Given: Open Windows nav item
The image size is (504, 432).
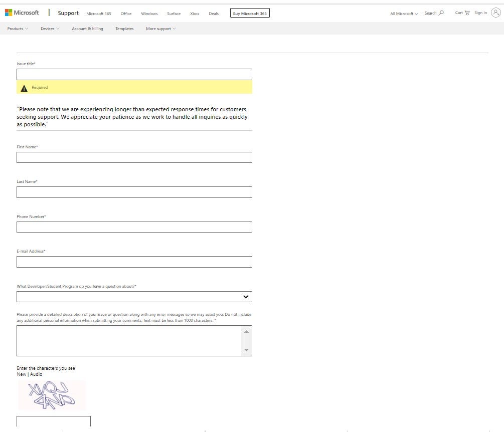Looking at the screenshot, I should 149,14.
